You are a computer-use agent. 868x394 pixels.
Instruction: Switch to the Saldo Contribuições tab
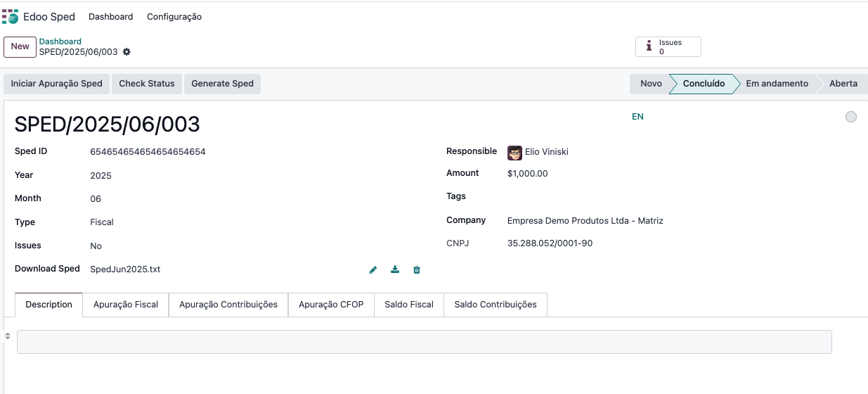tap(495, 305)
